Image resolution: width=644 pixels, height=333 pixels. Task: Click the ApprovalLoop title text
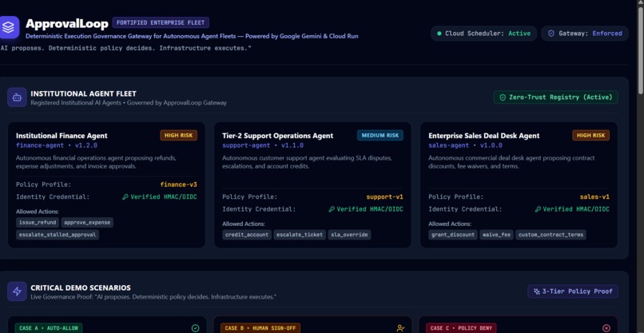[67, 24]
